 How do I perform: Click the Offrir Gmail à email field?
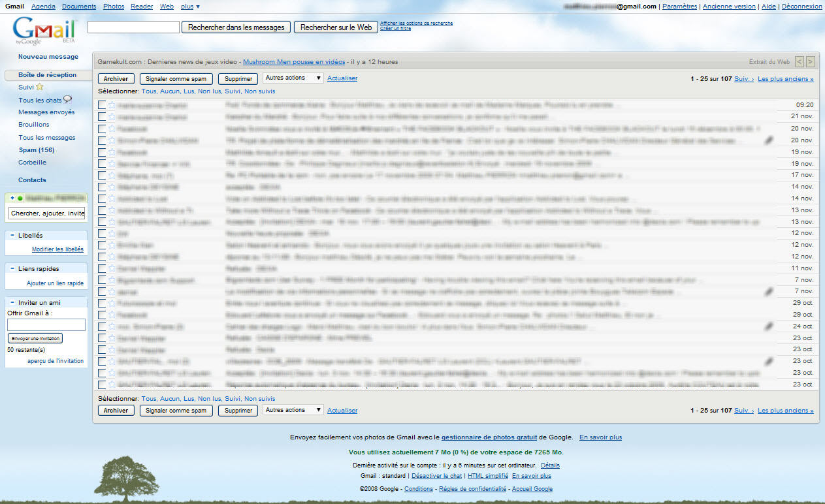pos(46,324)
